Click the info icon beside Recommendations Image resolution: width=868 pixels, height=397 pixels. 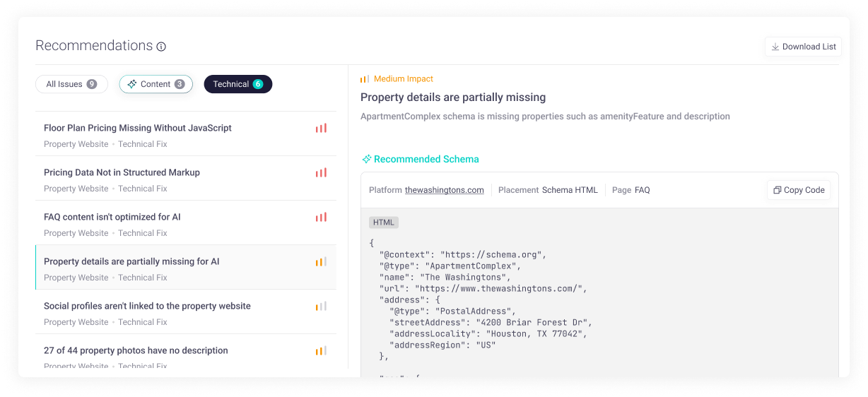click(161, 47)
